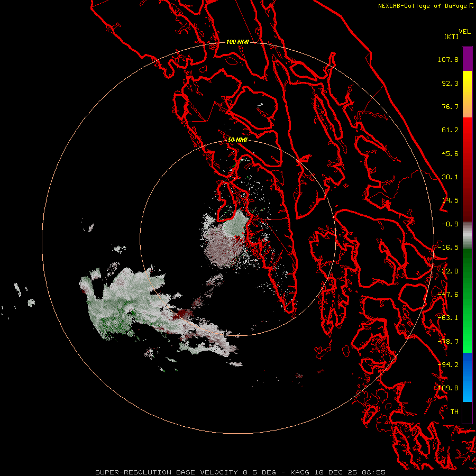Click the -0.9 scale label

click(x=450, y=224)
